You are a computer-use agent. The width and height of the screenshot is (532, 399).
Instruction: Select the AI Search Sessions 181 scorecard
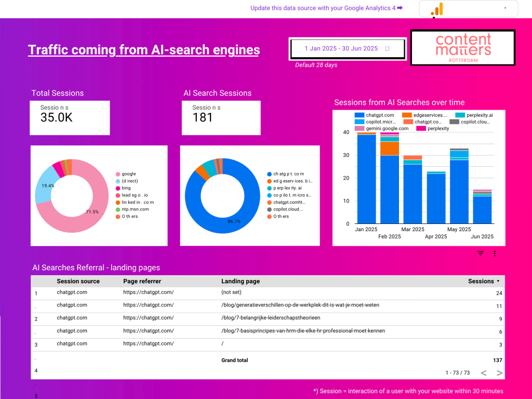[x=221, y=118]
